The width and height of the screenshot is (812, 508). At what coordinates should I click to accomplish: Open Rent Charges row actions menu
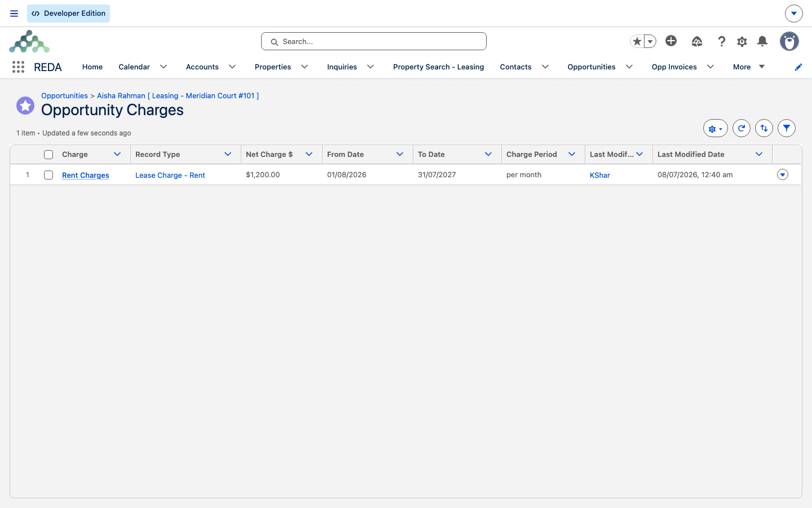[783, 175]
